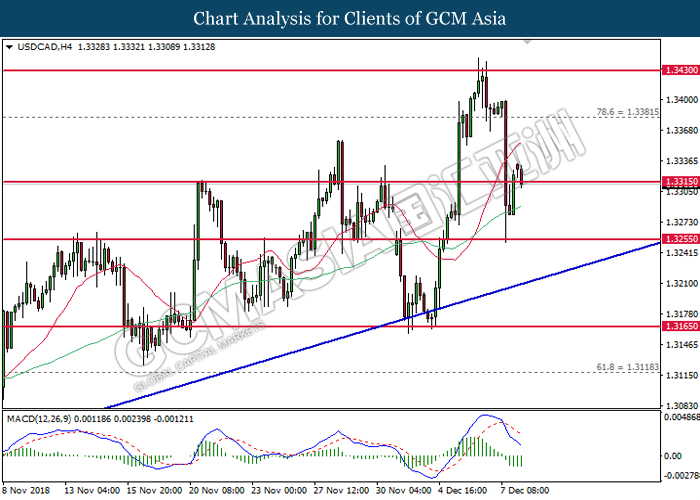Viewport: 700px width, 500px height.
Task: Click the 1.32550 red price label
Action: (x=681, y=239)
